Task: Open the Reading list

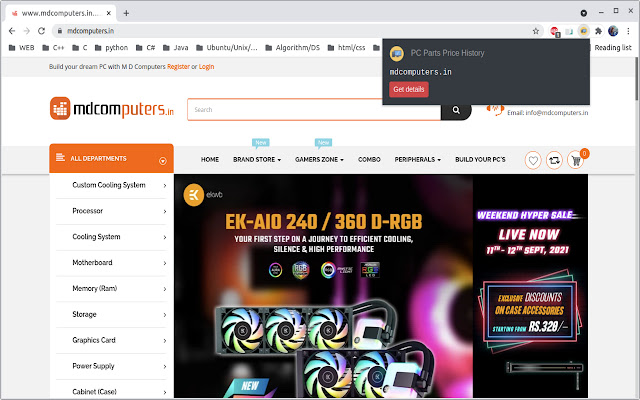Action: [612, 48]
